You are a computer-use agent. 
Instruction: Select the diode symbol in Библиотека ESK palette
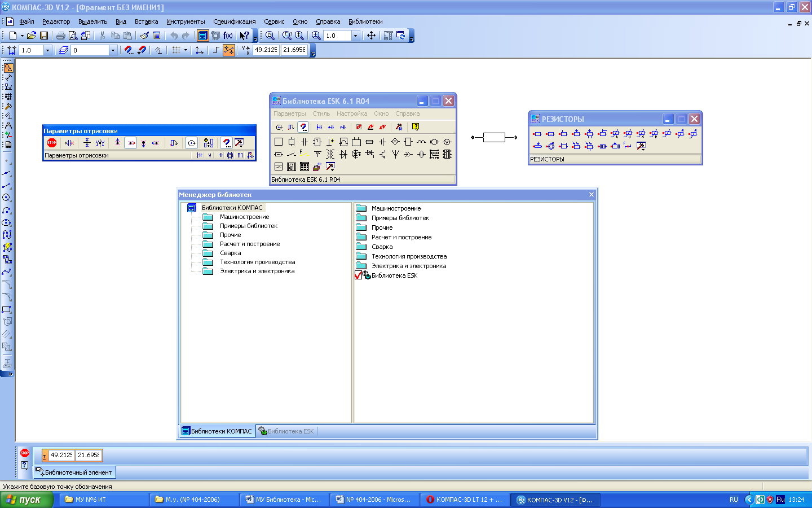(x=343, y=154)
